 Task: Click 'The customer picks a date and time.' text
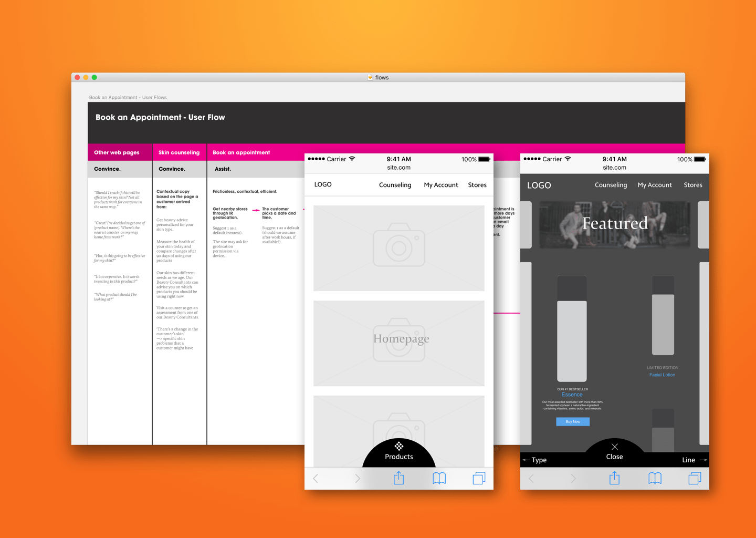pyautogui.click(x=279, y=213)
